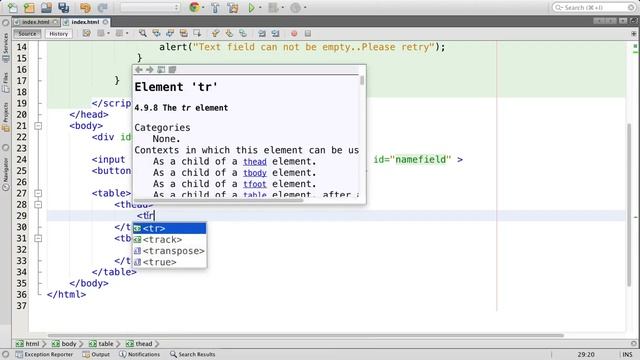Click the table breadcrumb
The image size is (640, 360).
tap(101, 344)
